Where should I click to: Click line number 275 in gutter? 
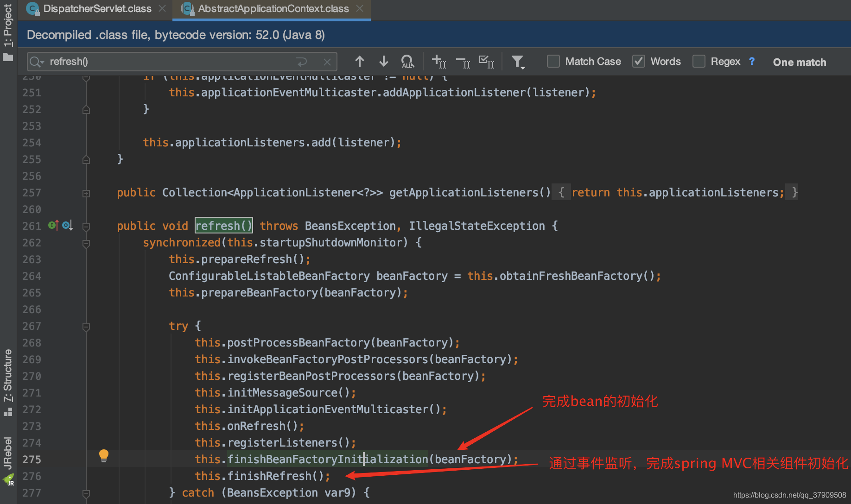[32, 460]
